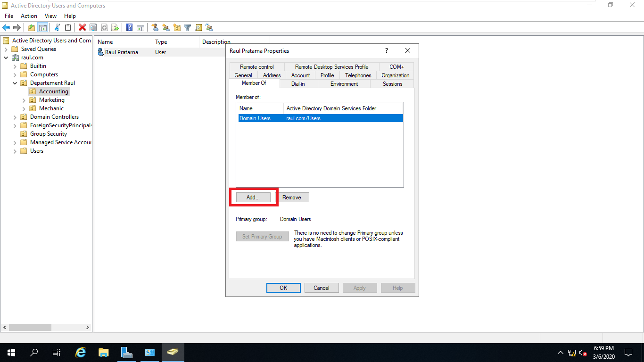Image resolution: width=644 pixels, height=362 pixels.
Task: Open the Windows Start menu
Action: [11, 352]
